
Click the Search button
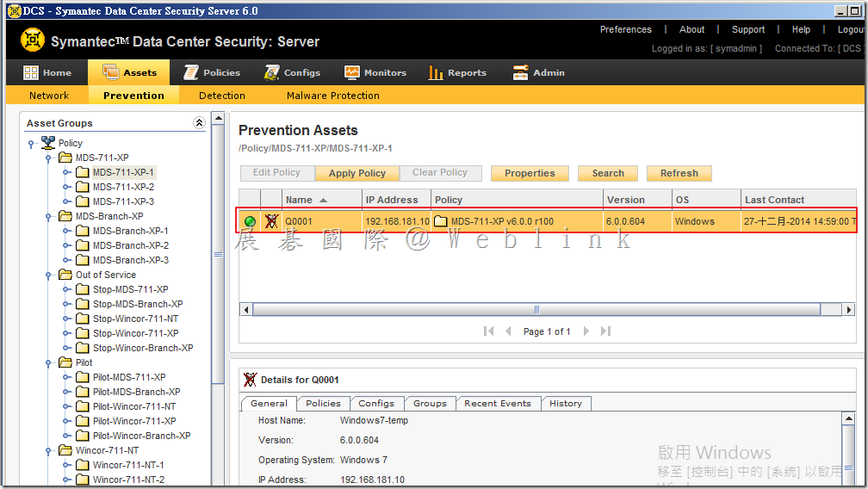pyautogui.click(x=608, y=173)
